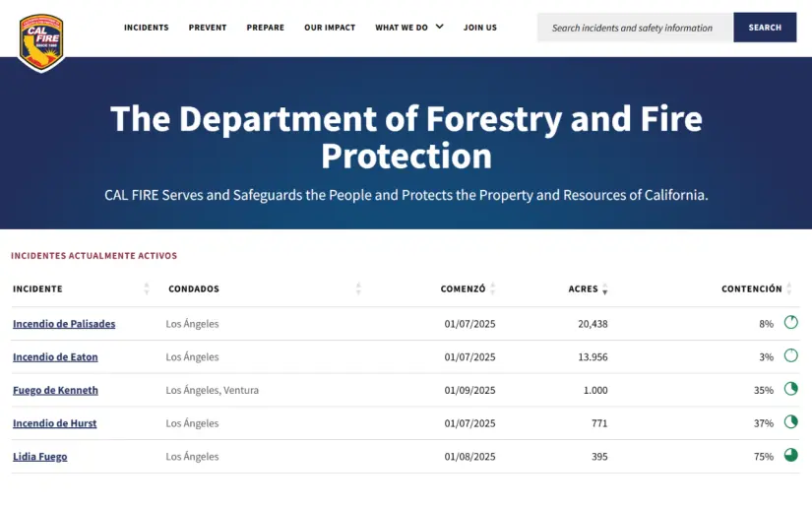Open the Lidia Fuego link
The image size is (812, 508).
(40, 456)
